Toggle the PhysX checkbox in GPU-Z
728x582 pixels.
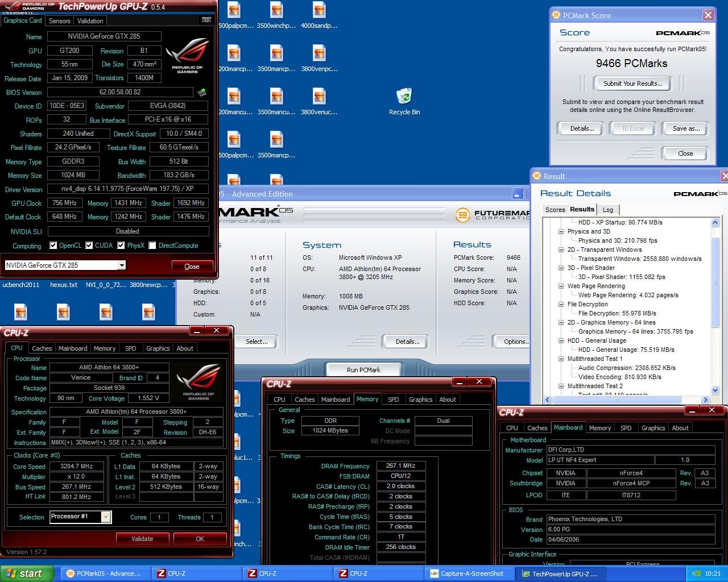coord(121,246)
